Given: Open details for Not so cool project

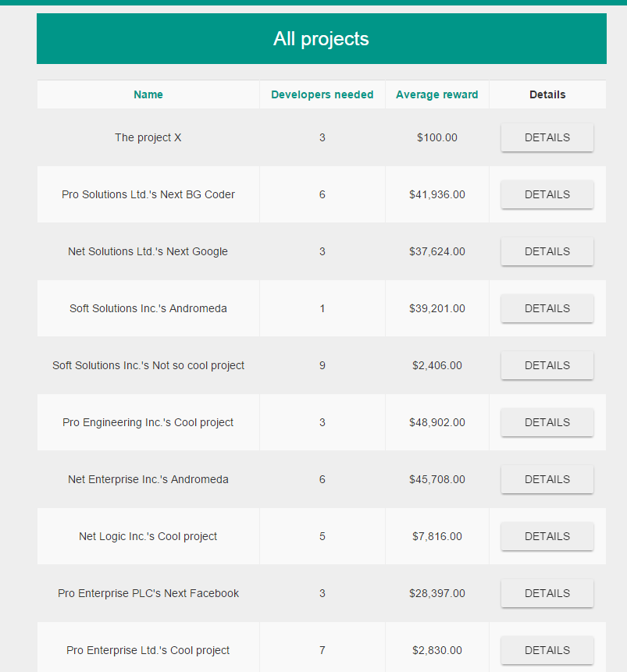Looking at the screenshot, I should [x=547, y=365].
